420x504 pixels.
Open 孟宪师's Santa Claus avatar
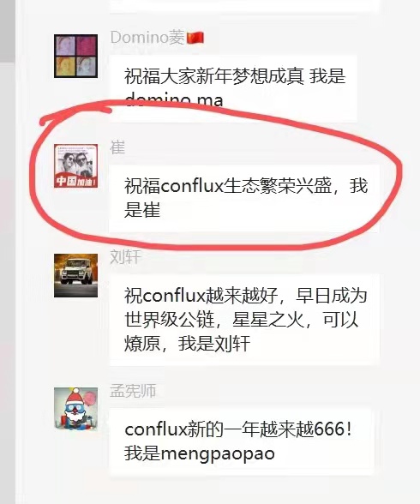point(75,409)
